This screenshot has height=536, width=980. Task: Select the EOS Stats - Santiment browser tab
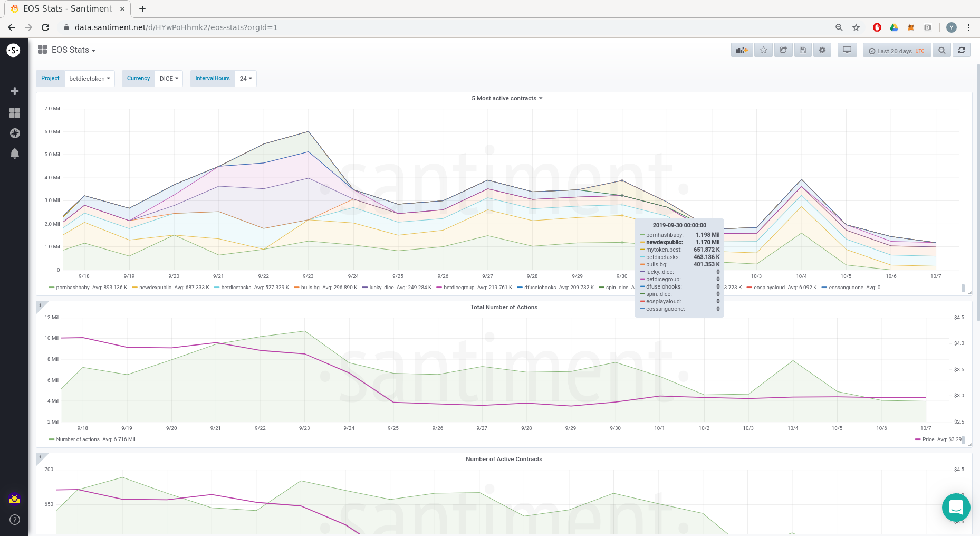coord(67,9)
